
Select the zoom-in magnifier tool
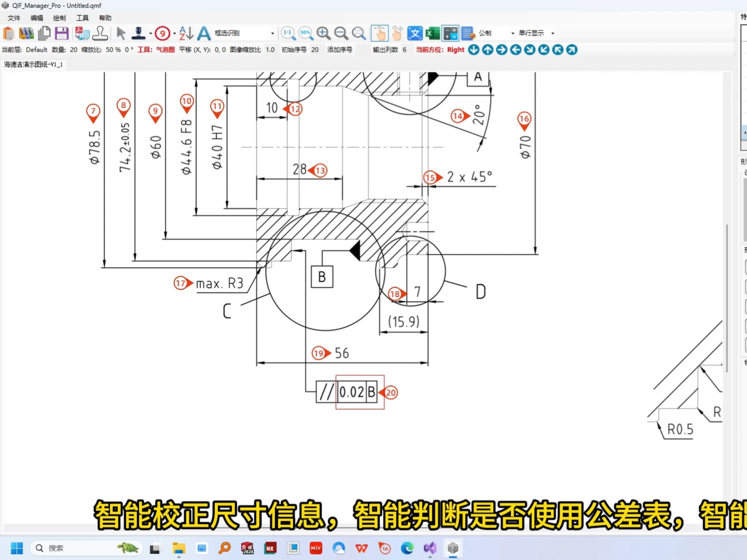point(324,33)
